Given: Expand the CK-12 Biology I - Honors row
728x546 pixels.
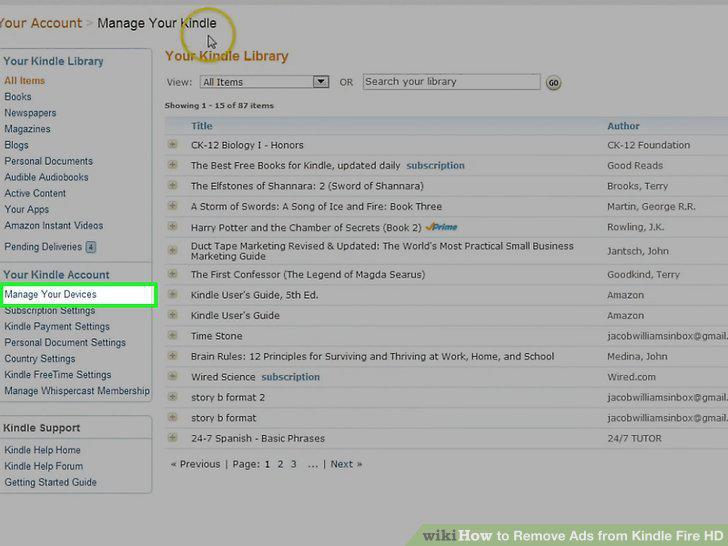Looking at the screenshot, I should [x=172, y=144].
